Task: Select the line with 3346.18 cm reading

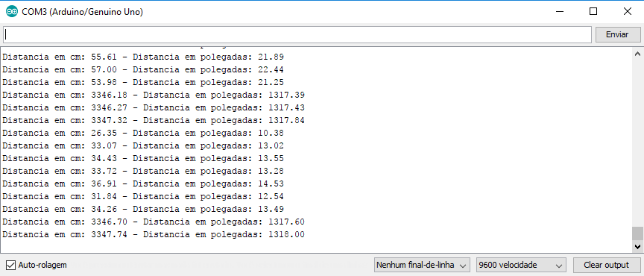Action: (154, 95)
